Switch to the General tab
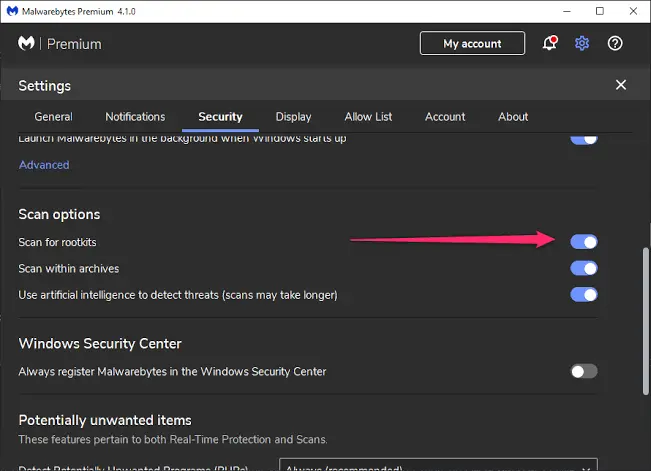The image size is (651, 471). (x=54, y=117)
